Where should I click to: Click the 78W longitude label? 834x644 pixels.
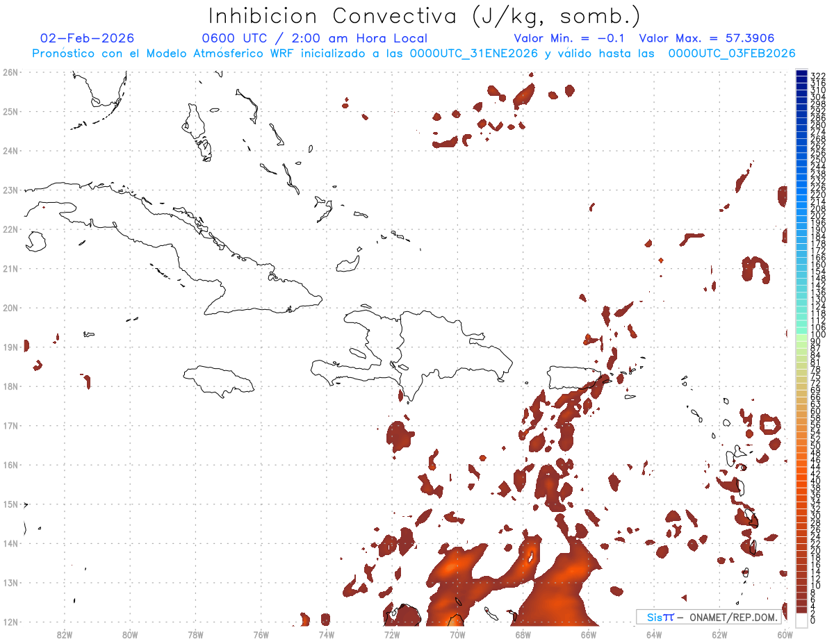pyautogui.click(x=195, y=634)
